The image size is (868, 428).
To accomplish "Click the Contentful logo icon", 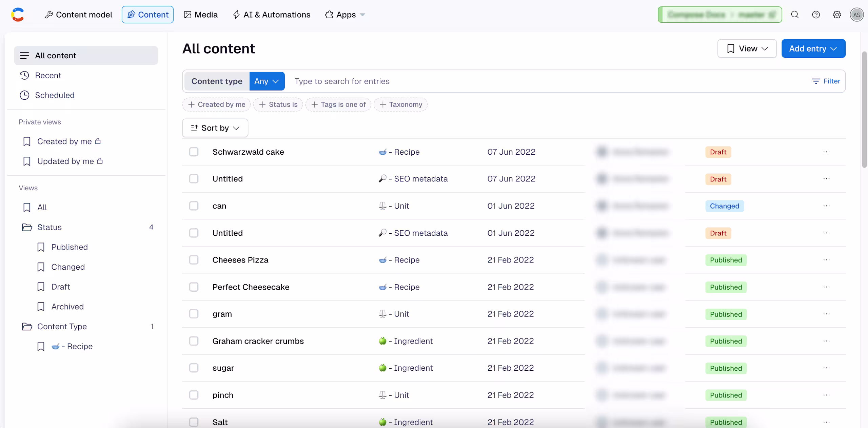I will click(x=18, y=15).
